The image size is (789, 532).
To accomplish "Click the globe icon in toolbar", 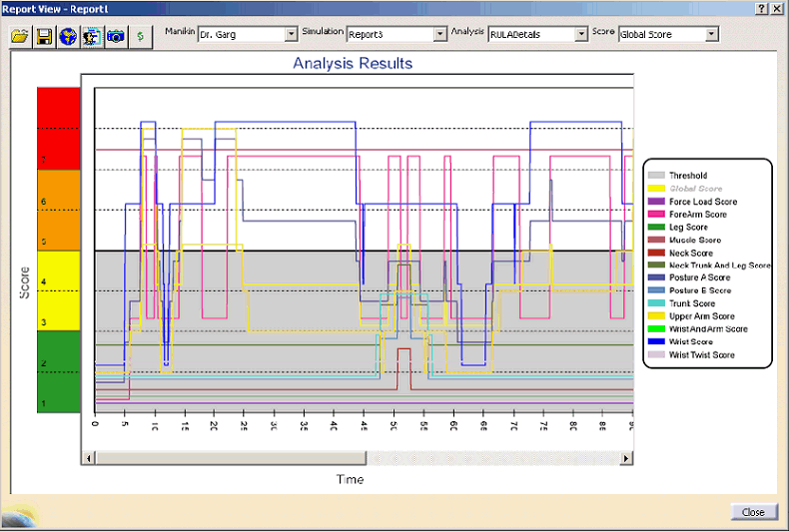I will 68,36.
